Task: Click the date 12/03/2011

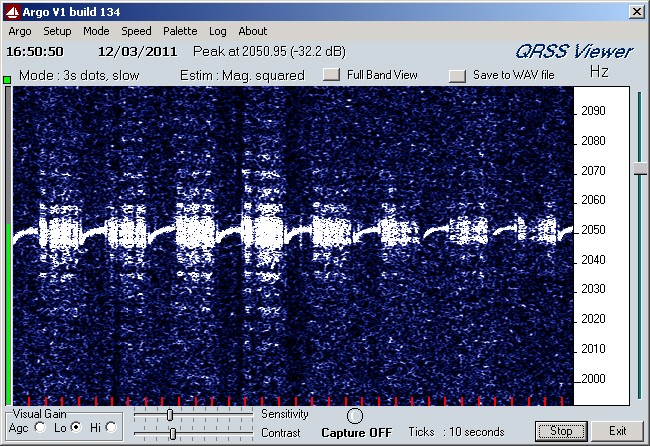Action: pos(137,52)
